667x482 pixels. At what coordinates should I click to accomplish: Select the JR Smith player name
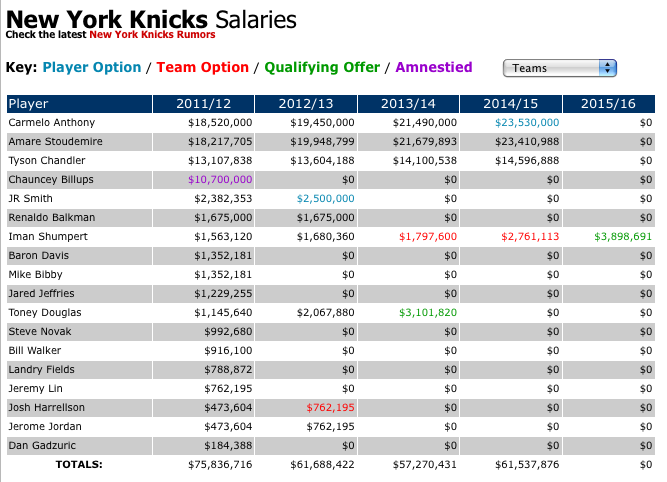click(30, 199)
